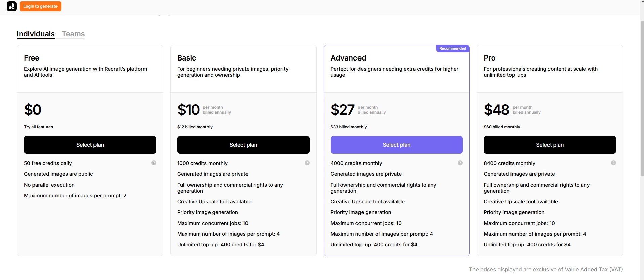Click the Recraft logo icon
This screenshot has width=644, height=280.
click(12, 6)
